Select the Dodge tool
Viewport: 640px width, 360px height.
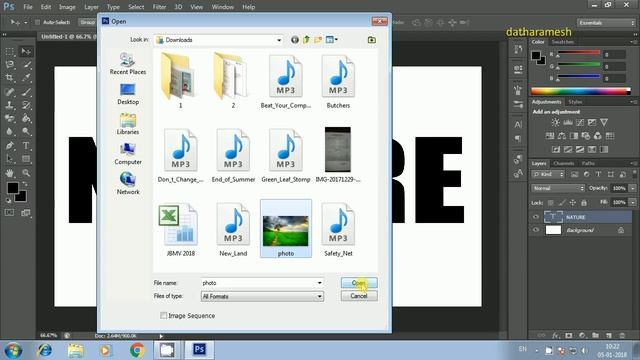[x=26, y=131]
